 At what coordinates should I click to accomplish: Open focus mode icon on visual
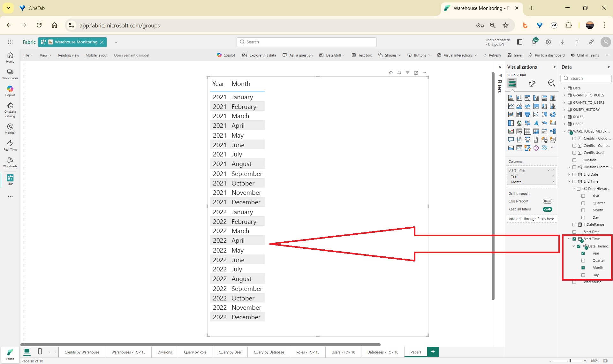[416, 73]
